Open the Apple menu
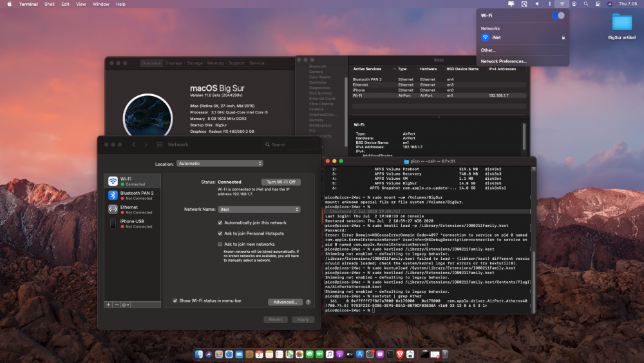644x363 pixels. [9, 4]
